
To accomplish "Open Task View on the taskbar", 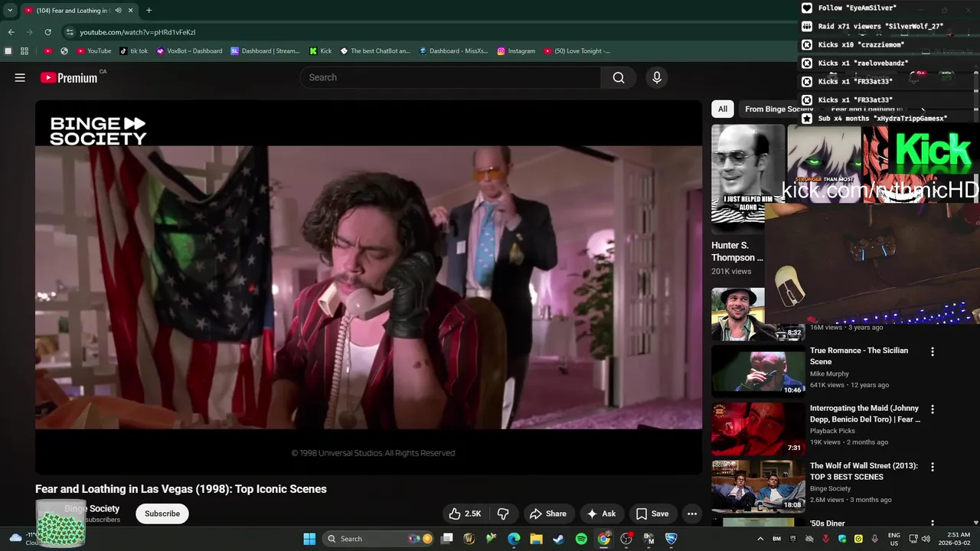I will tap(447, 539).
